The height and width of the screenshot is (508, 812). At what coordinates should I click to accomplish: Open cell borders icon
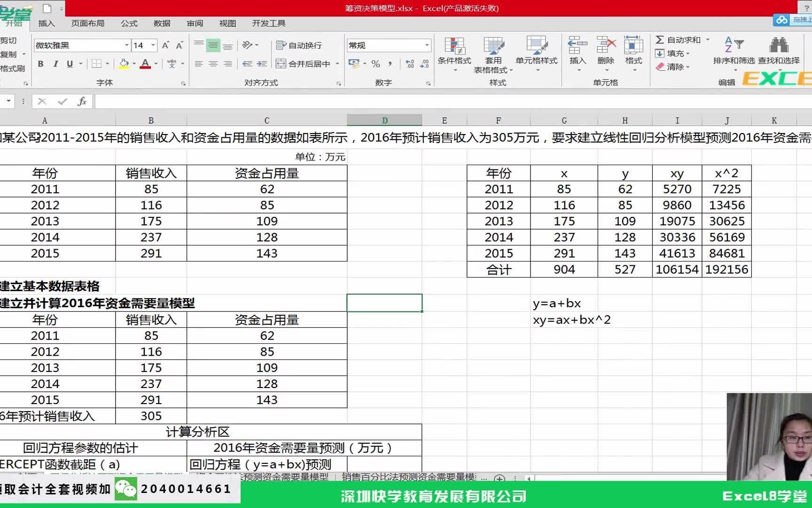97,64
